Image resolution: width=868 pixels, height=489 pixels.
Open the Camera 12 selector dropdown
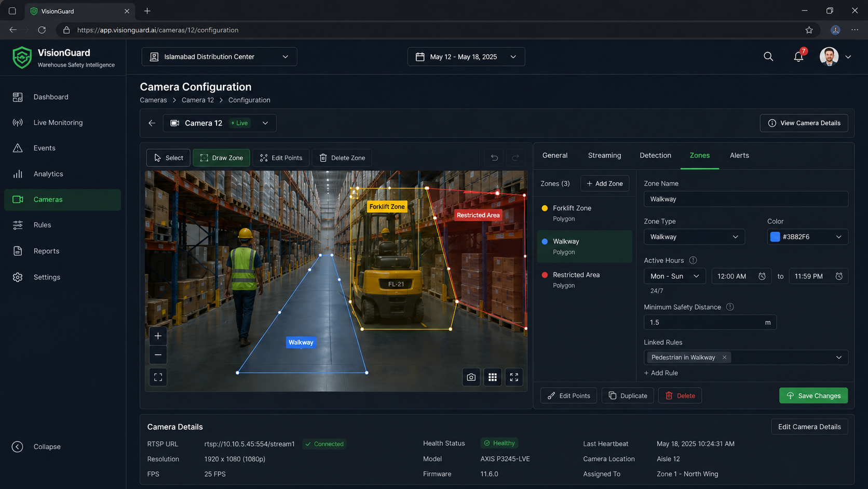(x=220, y=123)
